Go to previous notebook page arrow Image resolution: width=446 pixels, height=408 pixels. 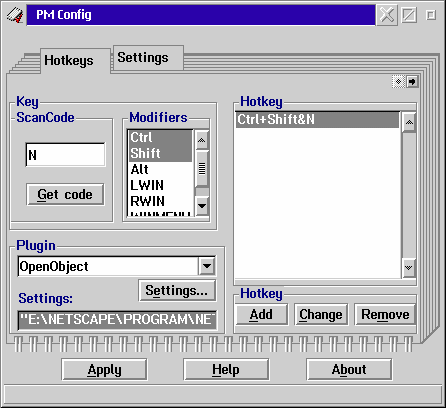point(398,81)
